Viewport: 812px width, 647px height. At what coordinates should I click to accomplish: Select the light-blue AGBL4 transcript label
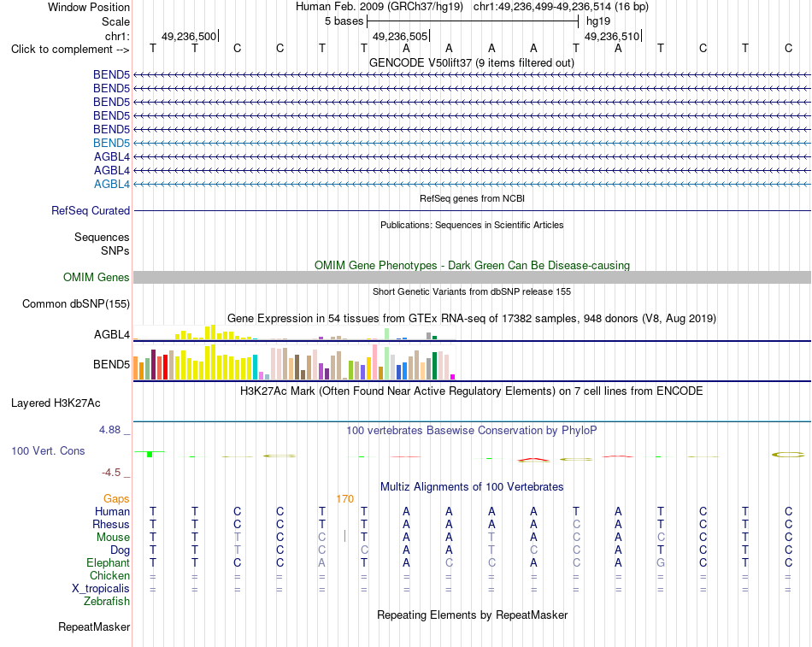[x=112, y=184]
